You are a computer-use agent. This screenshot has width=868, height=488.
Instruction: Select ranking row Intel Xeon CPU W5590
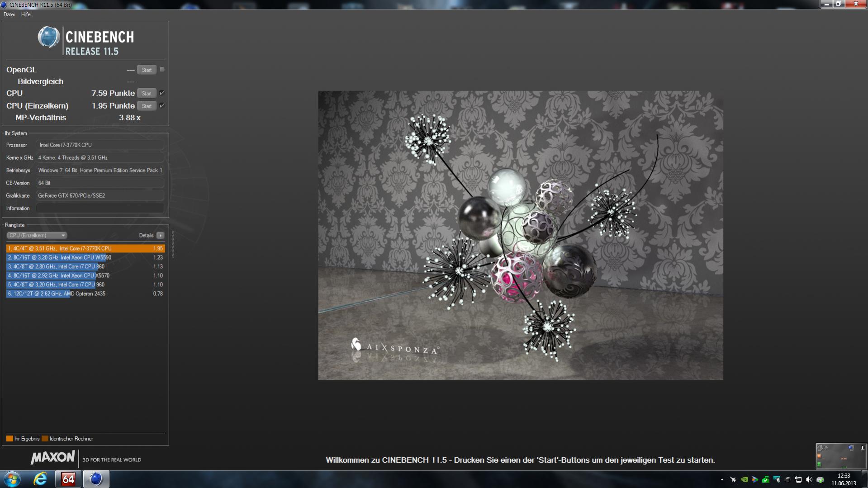click(85, 257)
